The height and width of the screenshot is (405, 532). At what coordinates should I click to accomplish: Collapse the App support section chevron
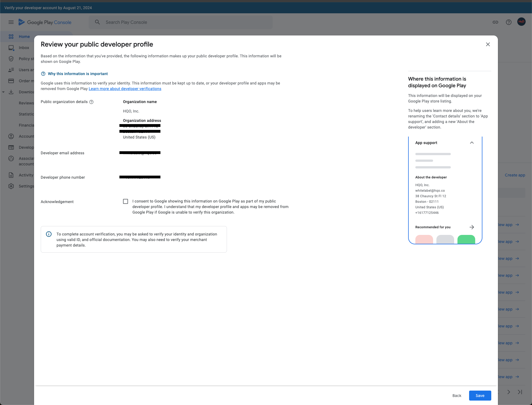coord(472,143)
